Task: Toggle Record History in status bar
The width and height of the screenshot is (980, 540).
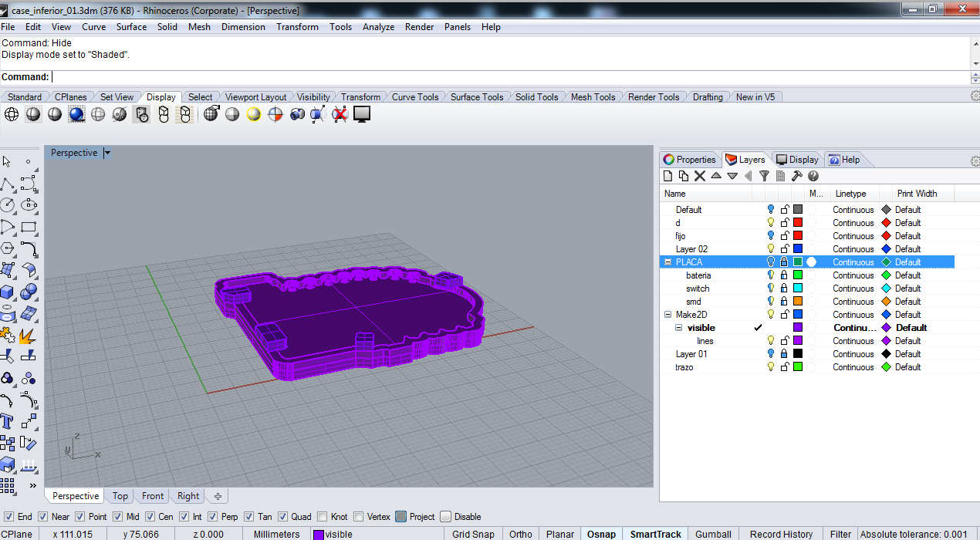Action: [781, 534]
